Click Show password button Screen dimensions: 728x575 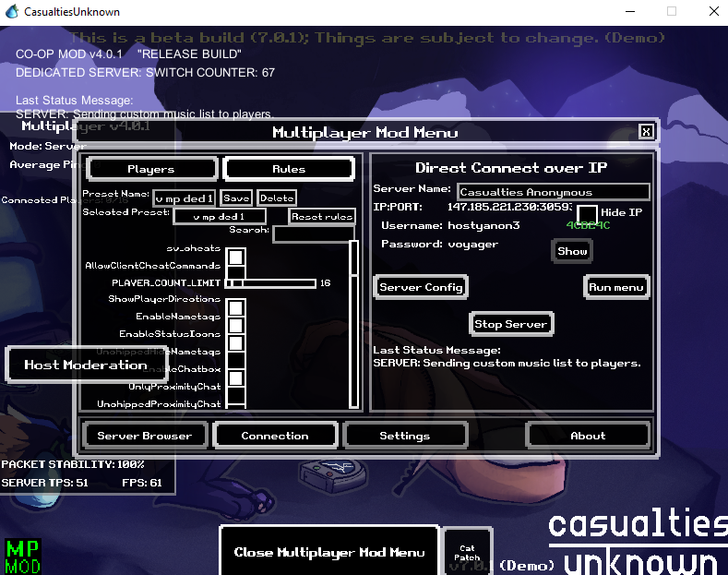(x=572, y=251)
